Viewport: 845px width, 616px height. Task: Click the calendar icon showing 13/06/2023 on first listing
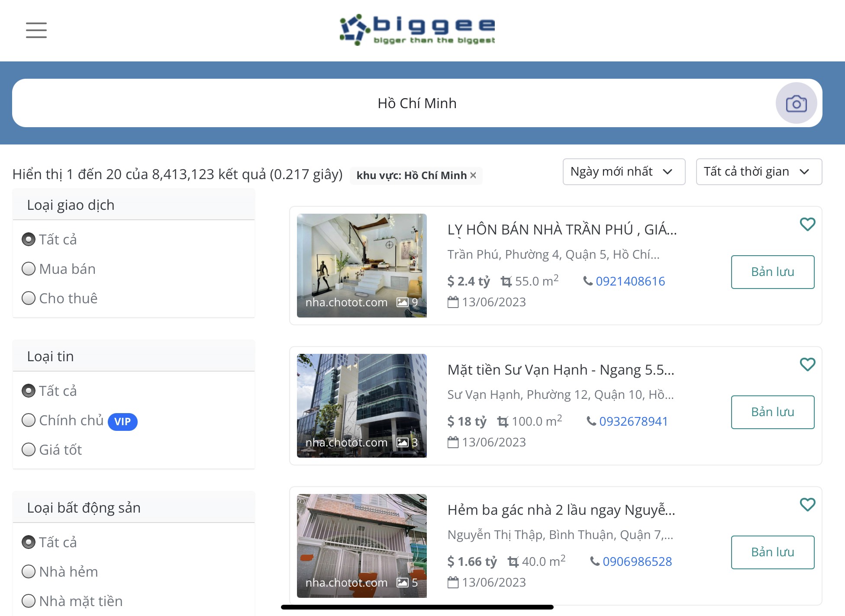coord(453,302)
